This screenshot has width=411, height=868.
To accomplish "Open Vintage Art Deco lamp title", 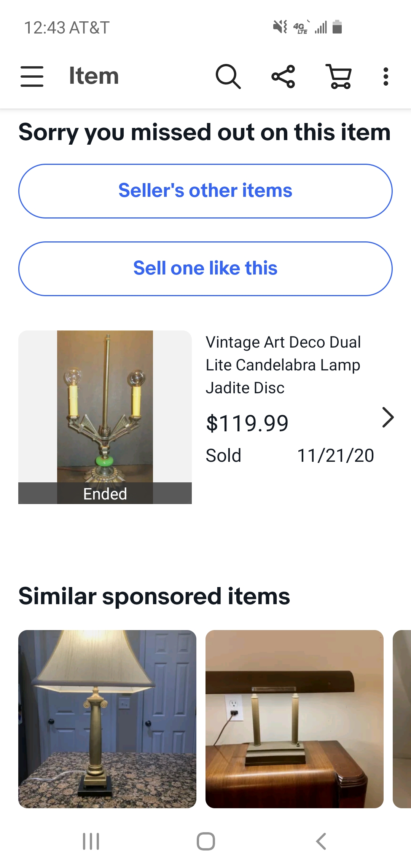I will 283,365.
